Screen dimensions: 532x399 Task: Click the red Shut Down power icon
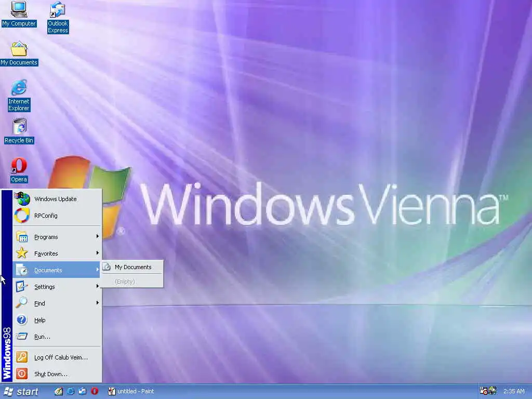click(22, 374)
